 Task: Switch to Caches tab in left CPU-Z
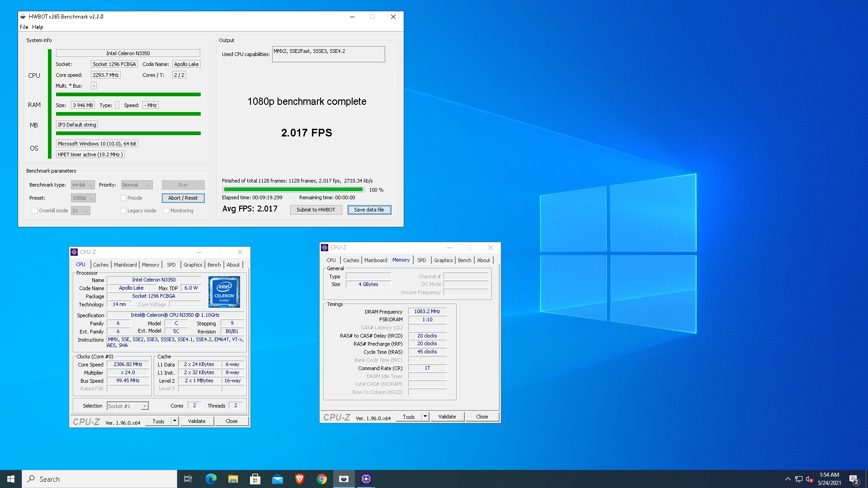point(101,265)
